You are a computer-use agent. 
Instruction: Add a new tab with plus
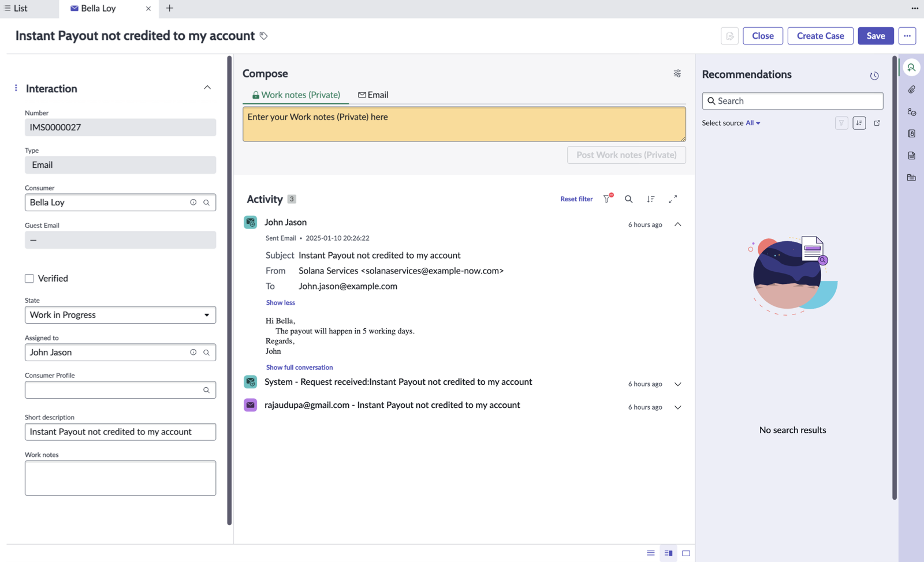click(169, 8)
